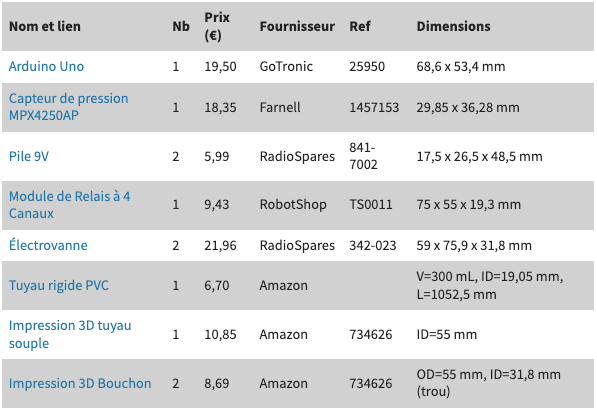This screenshot has height=413, width=597.
Task: Click the Farnell supplier cell
Action: pyautogui.click(x=280, y=107)
